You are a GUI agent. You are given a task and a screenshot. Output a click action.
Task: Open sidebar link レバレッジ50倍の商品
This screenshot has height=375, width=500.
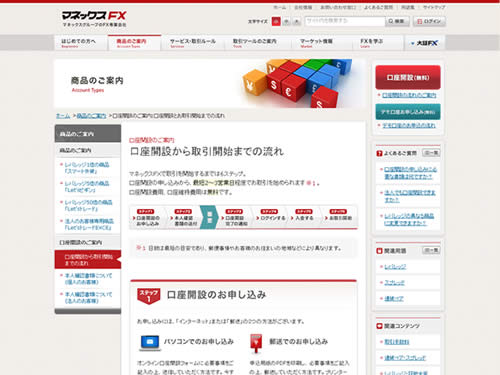tap(88, 205)
